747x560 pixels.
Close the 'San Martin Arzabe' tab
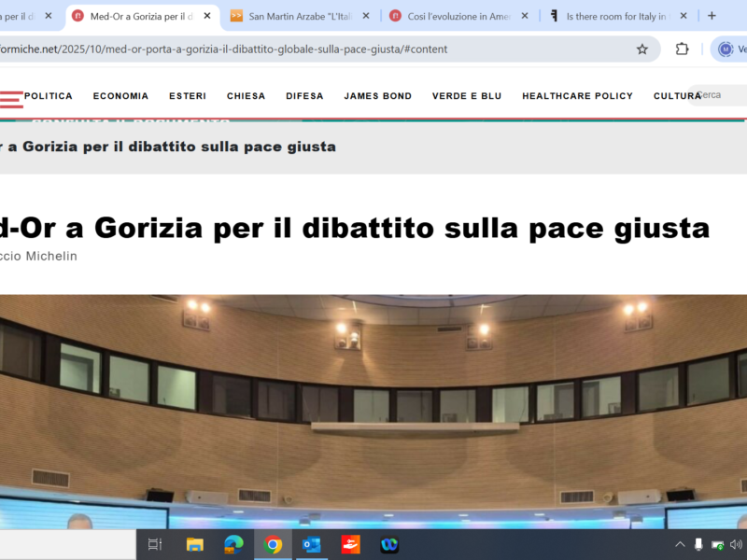pyautogui.click(x=366, y=16)
